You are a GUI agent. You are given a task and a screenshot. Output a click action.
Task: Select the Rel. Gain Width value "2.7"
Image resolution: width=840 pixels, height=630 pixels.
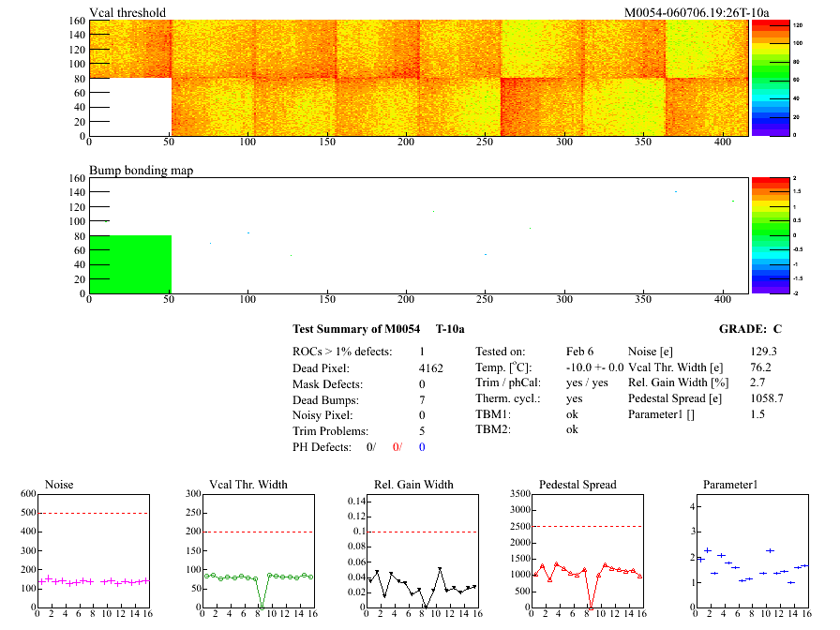pyautogui.click(x=757, y=382)
